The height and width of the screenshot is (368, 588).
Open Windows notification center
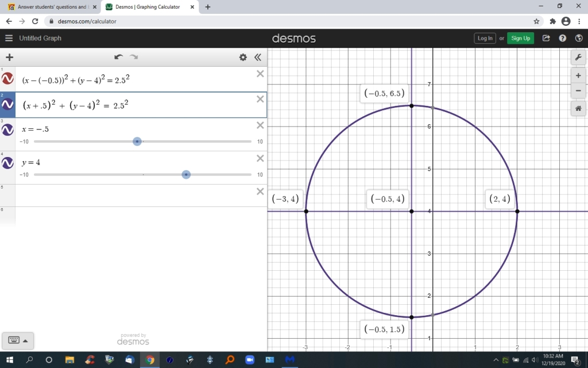(x=575, y=361)
